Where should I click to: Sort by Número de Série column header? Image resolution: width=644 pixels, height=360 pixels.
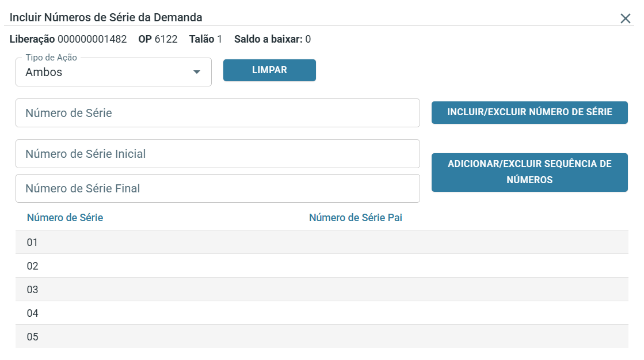[65, 218]
